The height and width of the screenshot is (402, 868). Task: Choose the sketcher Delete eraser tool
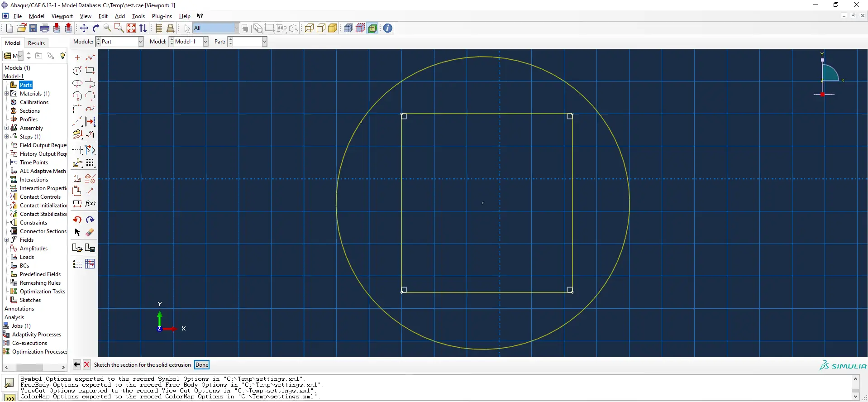(91, 232)
